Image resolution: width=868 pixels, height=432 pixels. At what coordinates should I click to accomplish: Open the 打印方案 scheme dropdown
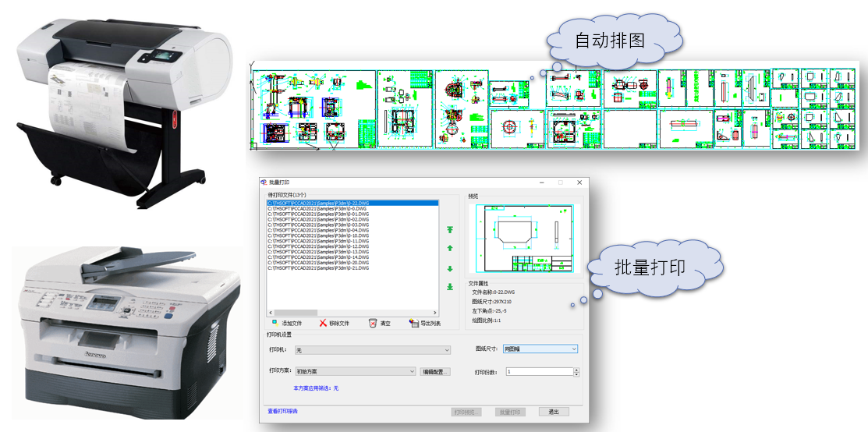355,372
